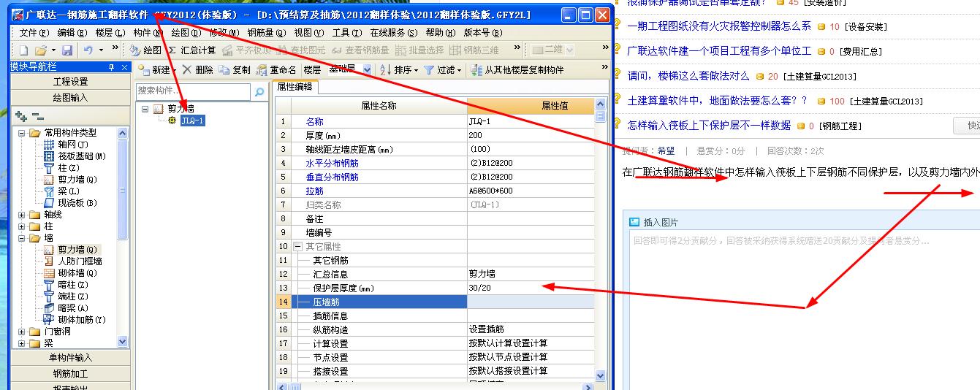The width and height of the screenshot is (980, 390).
Task: Click the 绘图输入 navigation button
Action: click(70, 97)
